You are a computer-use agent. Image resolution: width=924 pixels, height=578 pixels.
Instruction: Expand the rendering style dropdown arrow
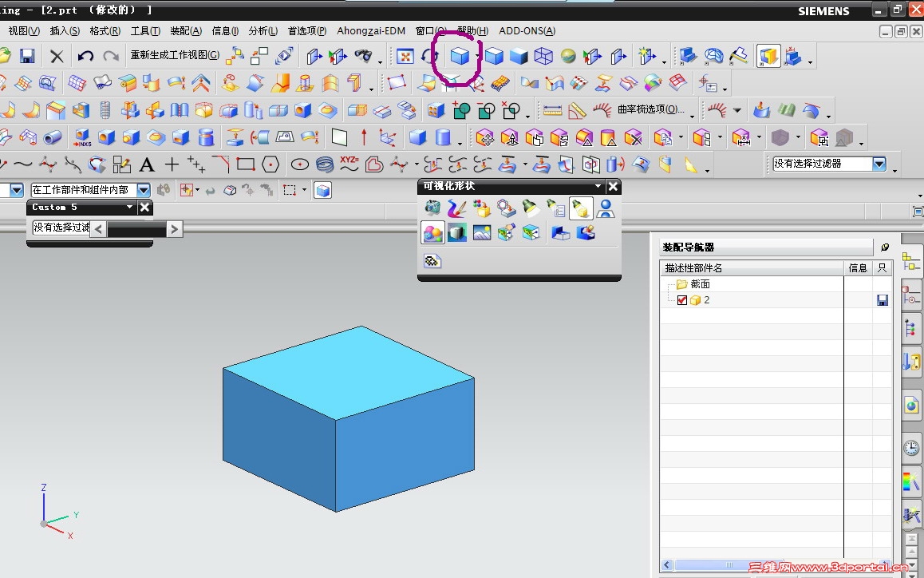[476, 57]
